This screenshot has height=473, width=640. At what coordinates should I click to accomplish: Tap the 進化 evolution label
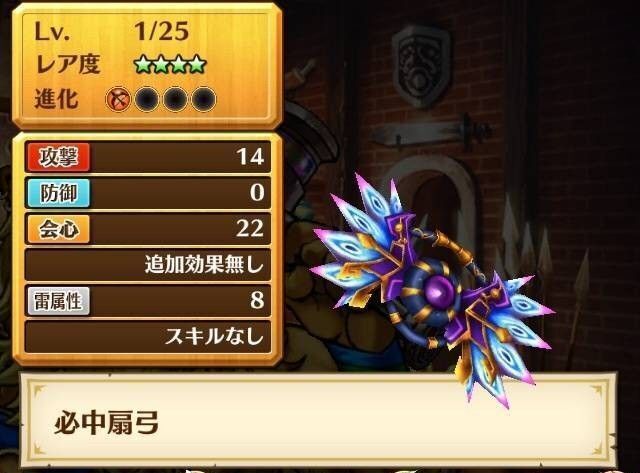pyautogui.click(x=56, y=99)
